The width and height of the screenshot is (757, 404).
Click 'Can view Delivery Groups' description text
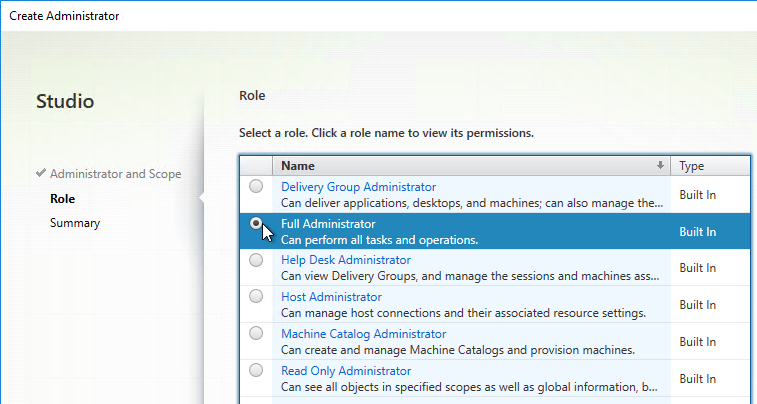(x=470, y=277)
